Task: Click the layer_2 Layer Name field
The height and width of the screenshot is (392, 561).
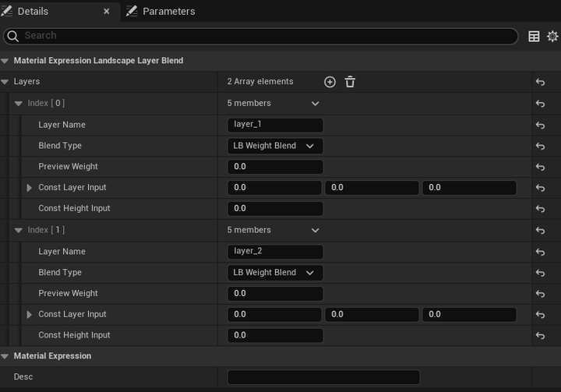Action: coord(275,252)
